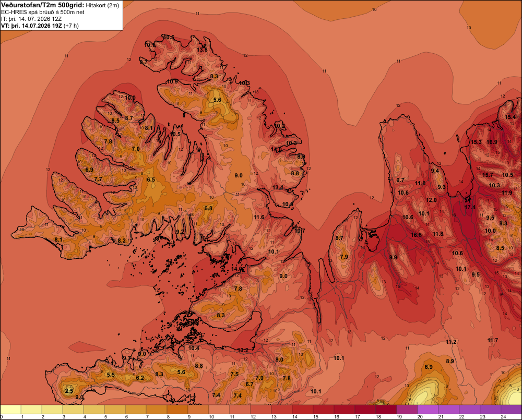Click the 9.3 temperature value
The width and height of the screenshot is (522, 420).
(x=442, y=187)
